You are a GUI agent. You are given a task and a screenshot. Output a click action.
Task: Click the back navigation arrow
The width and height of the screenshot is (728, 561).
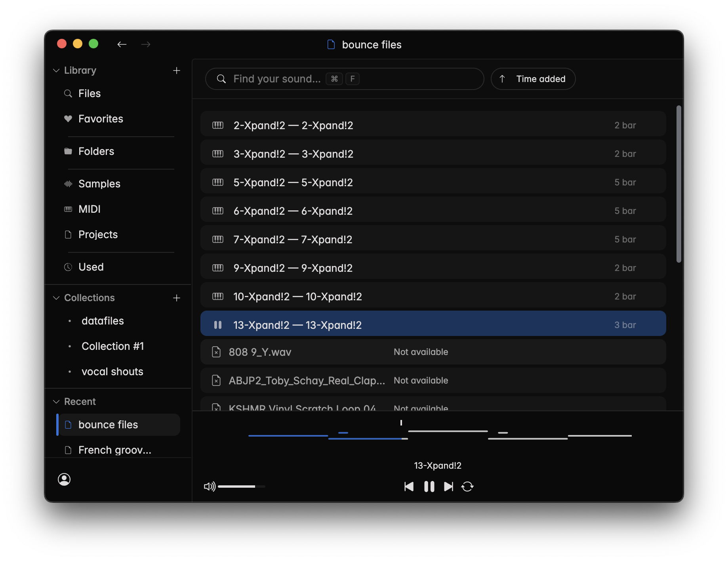click(122, 44)
